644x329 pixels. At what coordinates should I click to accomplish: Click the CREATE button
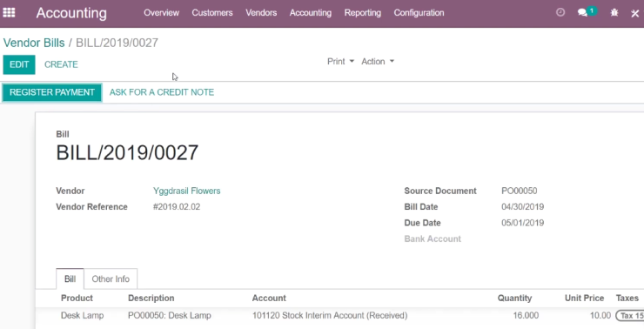[61, 64]
